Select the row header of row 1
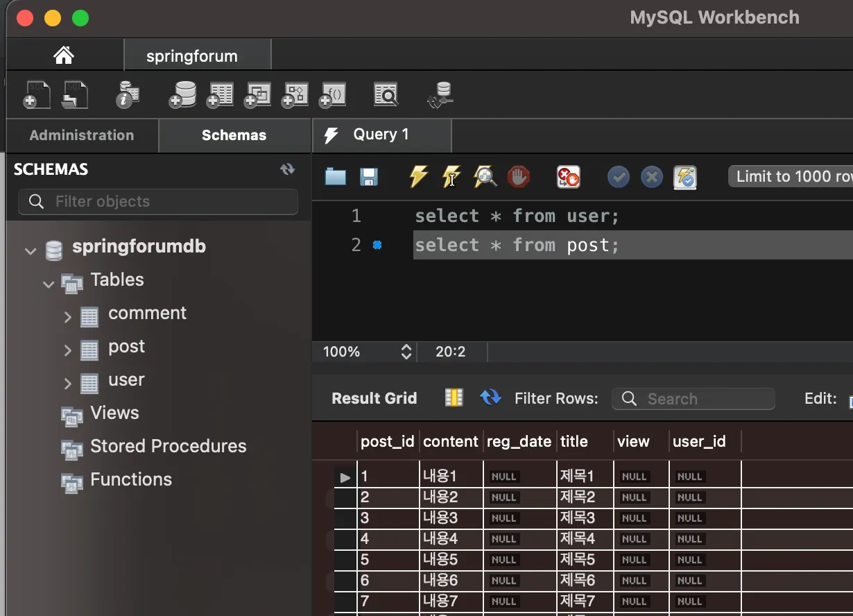This screenshot has width=853, height=616. (345, 477)
